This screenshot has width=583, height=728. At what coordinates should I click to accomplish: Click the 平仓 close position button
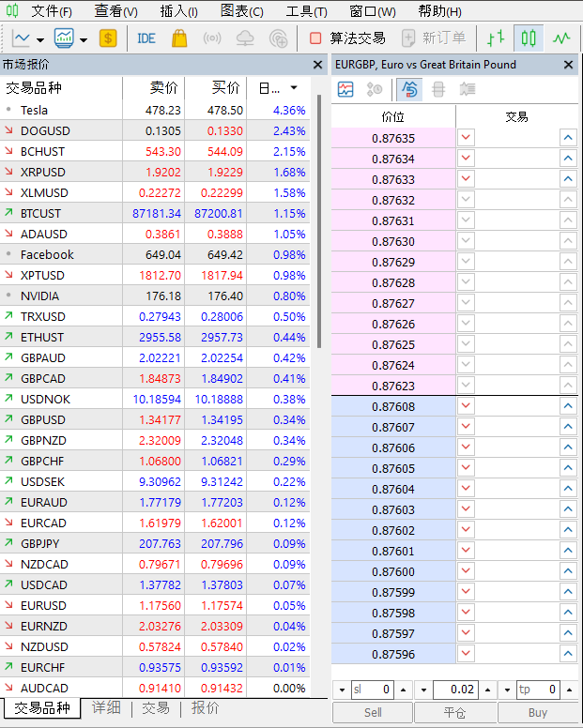(x=454, y=713)
